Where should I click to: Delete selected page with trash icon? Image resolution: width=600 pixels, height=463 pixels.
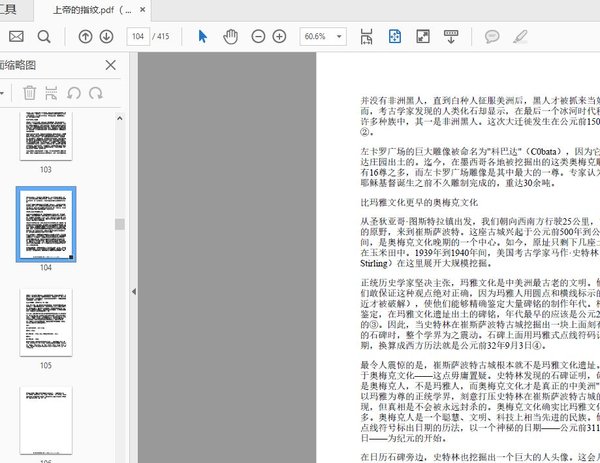pyautogui.click(x=29, y=93)
